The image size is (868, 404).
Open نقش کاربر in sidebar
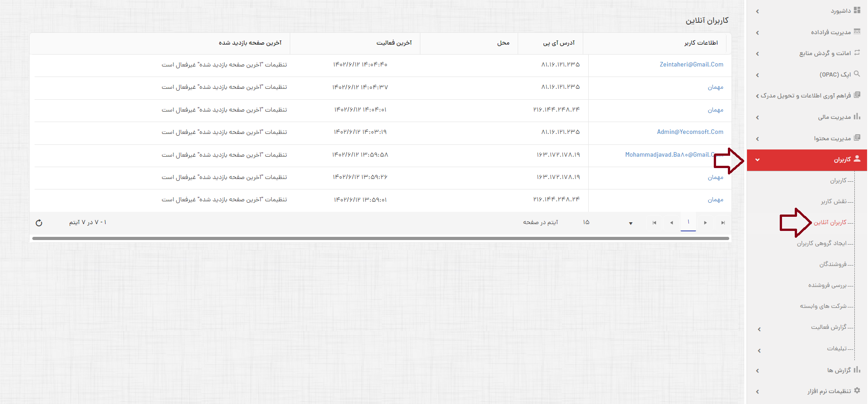833,201
